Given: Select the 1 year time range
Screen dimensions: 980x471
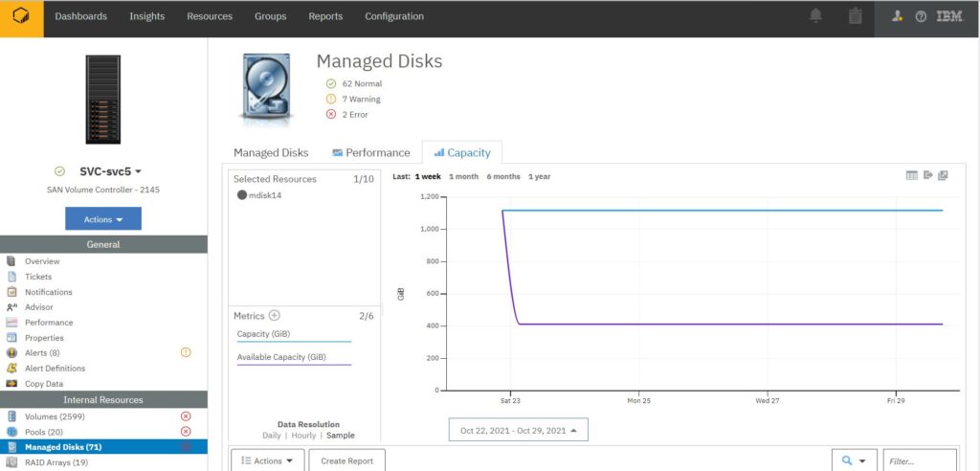Looking at the screenshot, I should point(540,177).
